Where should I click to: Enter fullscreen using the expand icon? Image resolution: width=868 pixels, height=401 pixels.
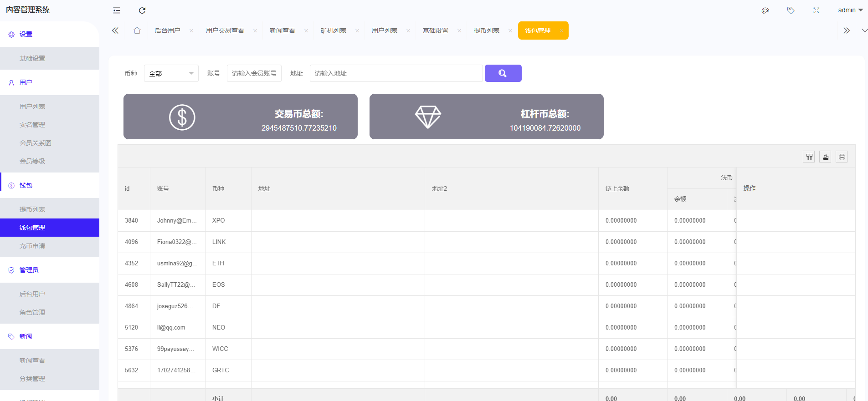click(x=817, y=10)
